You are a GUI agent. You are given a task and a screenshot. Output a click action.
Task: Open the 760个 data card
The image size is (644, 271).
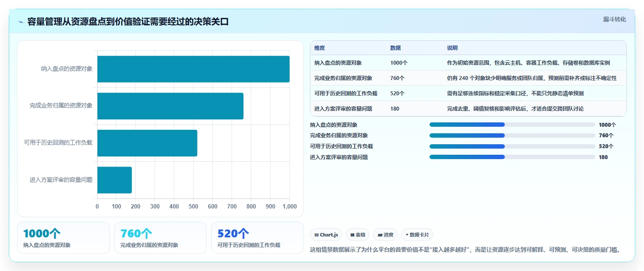tap(160, 238)
